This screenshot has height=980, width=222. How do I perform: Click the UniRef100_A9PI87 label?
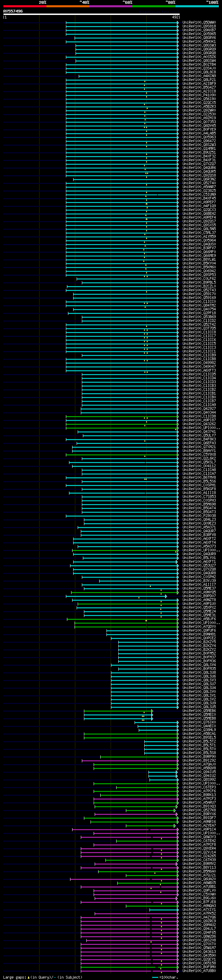pos(199,420)
